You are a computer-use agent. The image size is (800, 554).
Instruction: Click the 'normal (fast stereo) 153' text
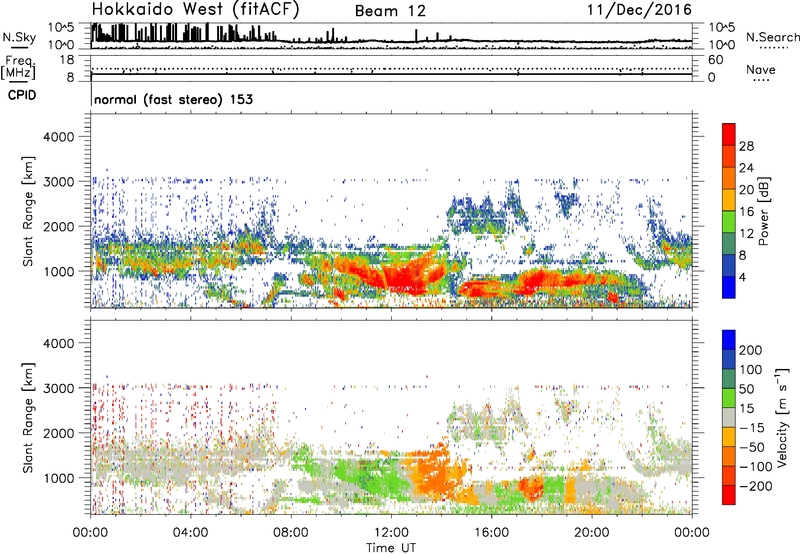(173, 100)
